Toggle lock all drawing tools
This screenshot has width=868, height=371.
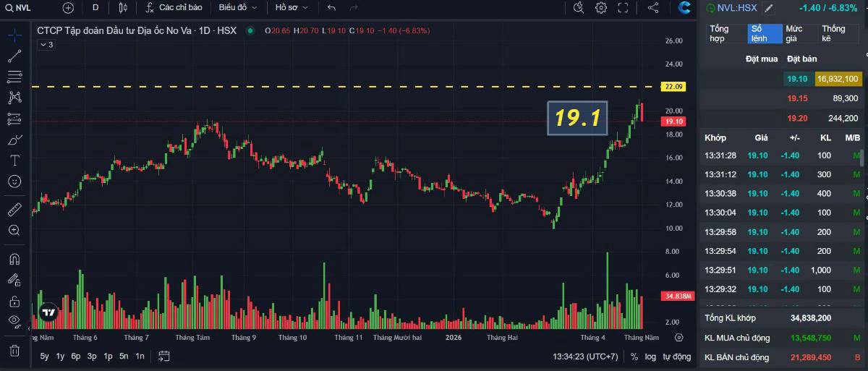click(14, 301)
